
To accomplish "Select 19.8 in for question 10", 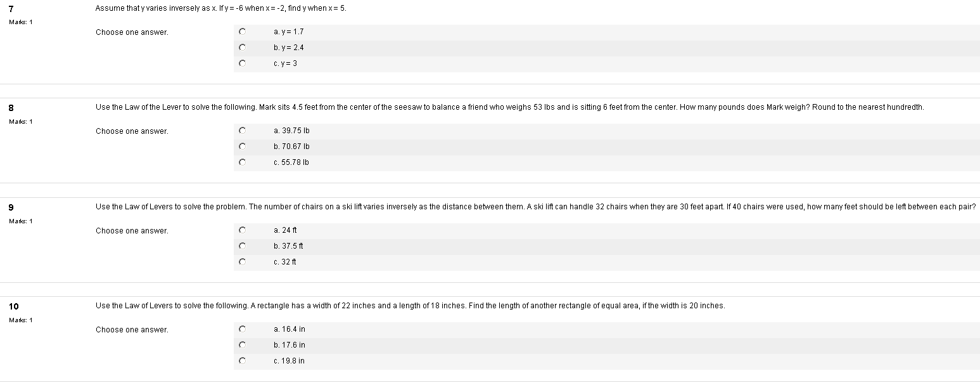I will (241, 360).
